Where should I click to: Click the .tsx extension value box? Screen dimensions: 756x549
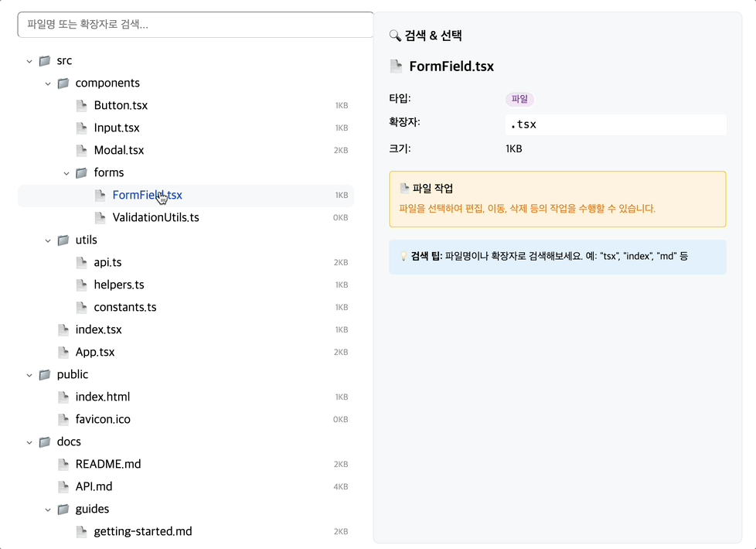pos(615,124)
